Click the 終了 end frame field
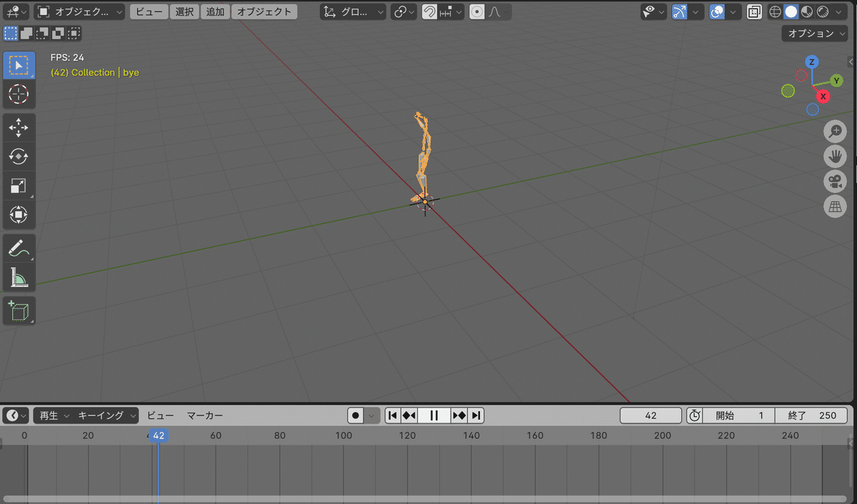 pos(812,415)
